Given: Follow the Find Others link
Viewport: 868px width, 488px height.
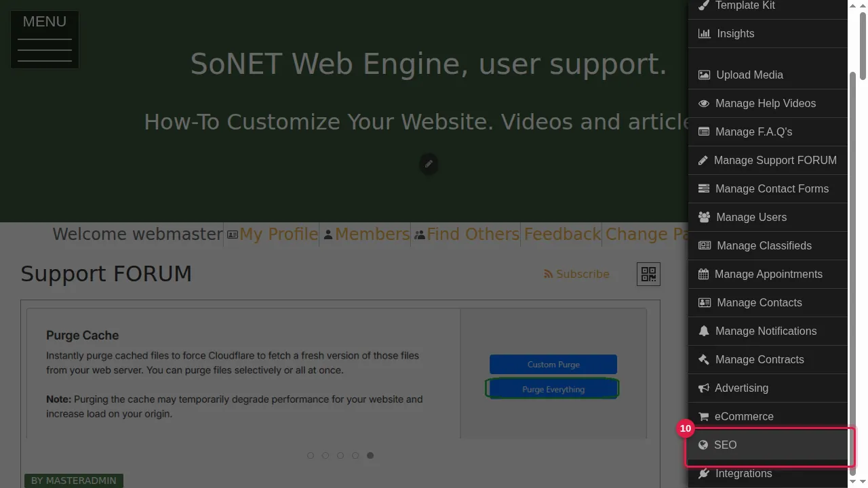Looking at the screenshot, I should [473, 235].
